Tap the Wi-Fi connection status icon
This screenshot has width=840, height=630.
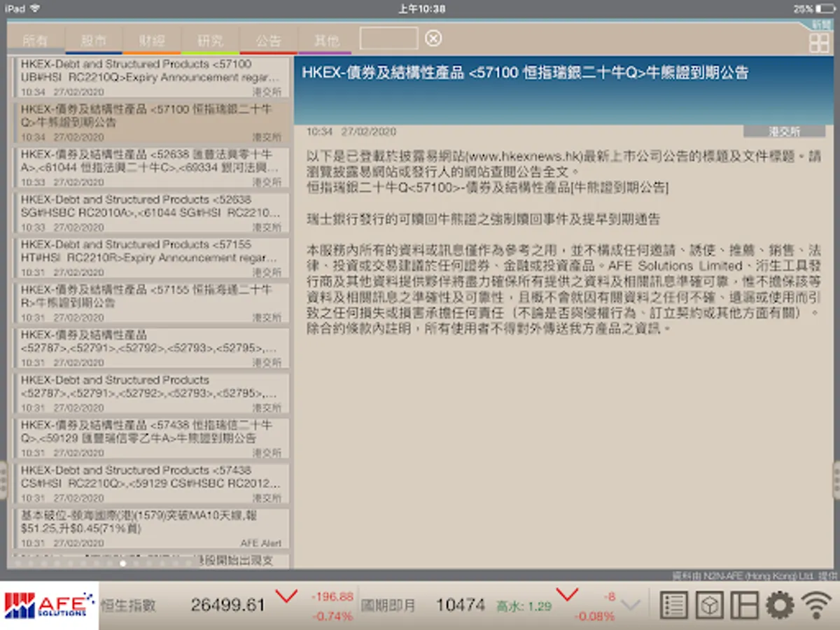pos(816,605)
